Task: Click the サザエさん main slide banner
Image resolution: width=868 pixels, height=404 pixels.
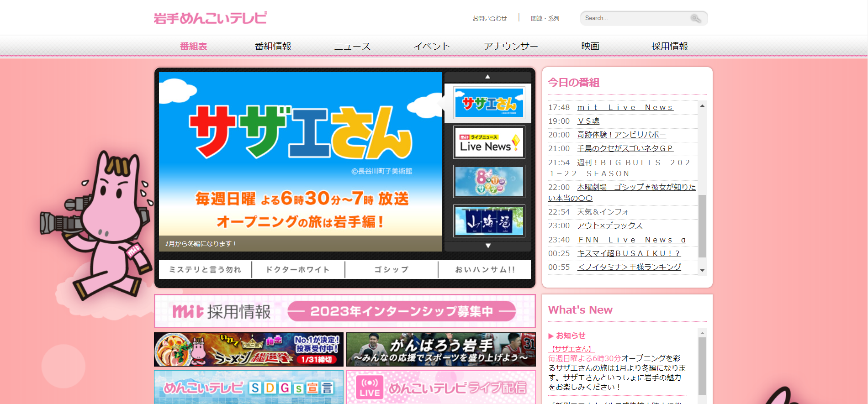Action: 300,162
